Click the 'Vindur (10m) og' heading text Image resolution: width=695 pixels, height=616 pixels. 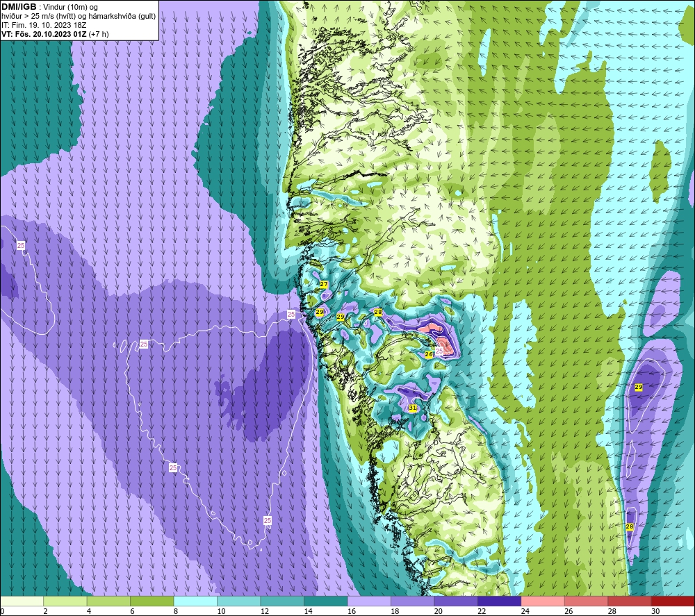70,7
